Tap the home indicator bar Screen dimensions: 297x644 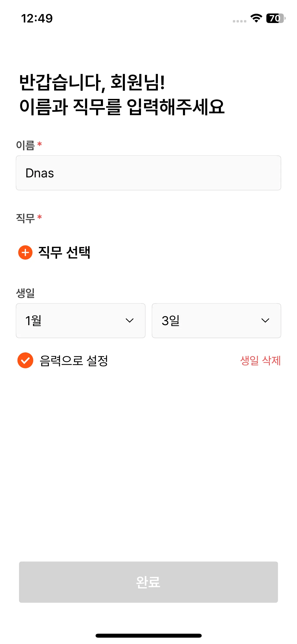pos(148,636)
